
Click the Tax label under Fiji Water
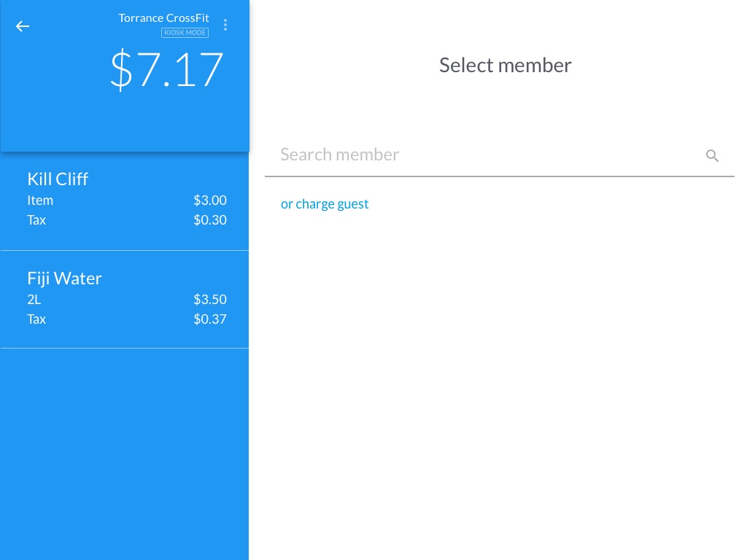pos(36,319)
